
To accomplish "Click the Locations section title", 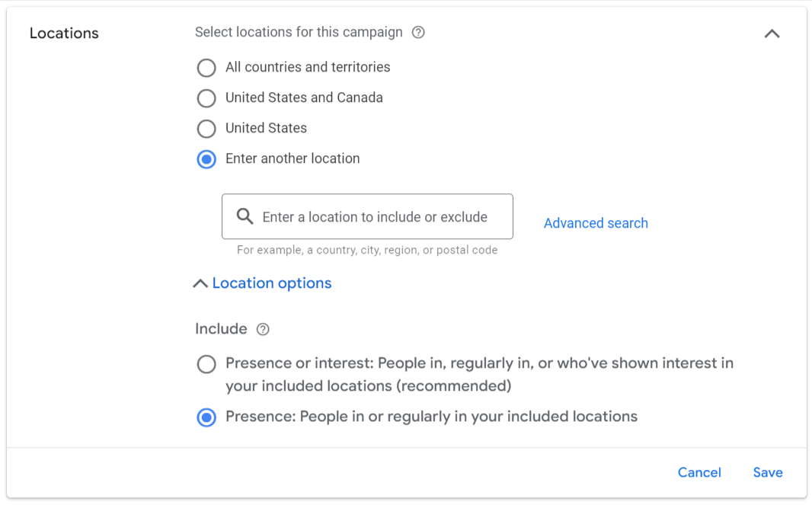I will pyautogui.click(x=64, y=34).
